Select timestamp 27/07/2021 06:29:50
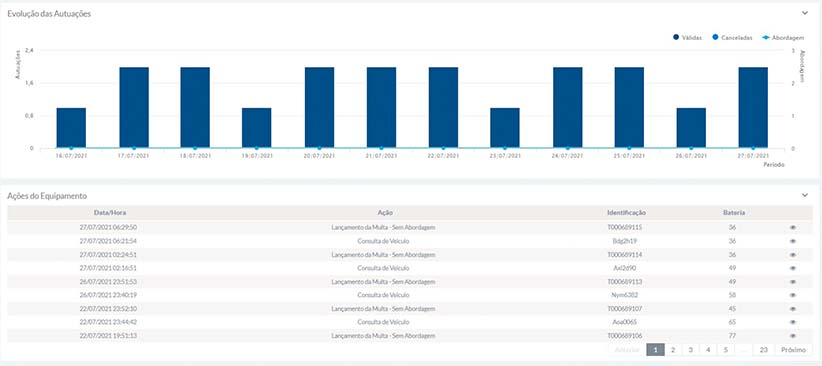 click(x=109, y=228)
